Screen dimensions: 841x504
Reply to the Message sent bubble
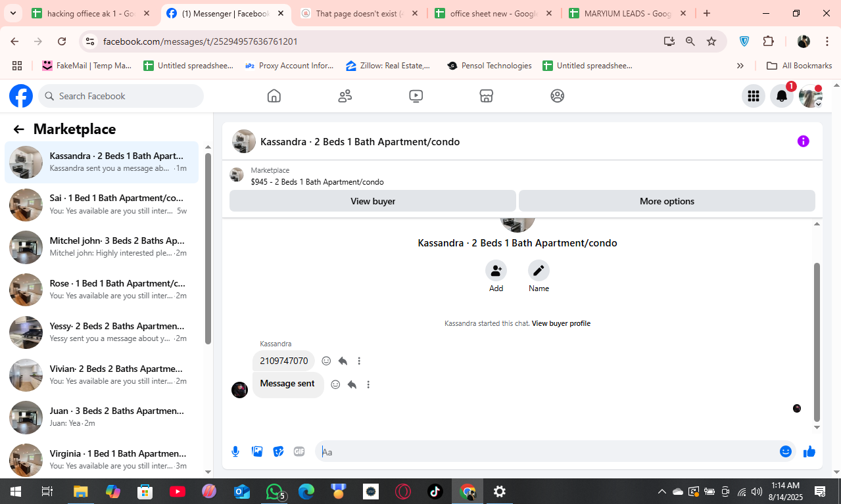352,384
